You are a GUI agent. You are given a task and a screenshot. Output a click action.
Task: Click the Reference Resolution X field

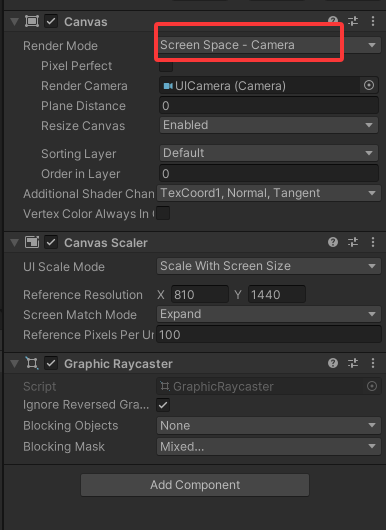[200, 294]
